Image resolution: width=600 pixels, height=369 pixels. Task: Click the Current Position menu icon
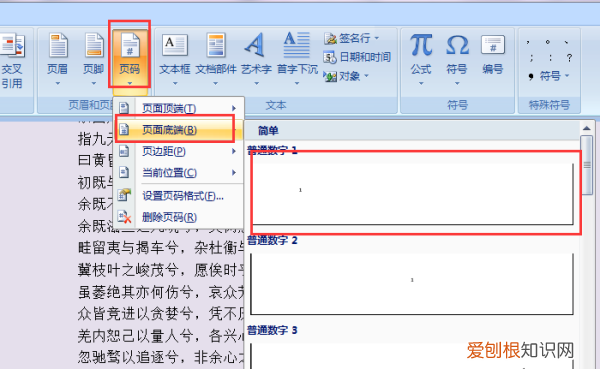click(x=124, y=172)
